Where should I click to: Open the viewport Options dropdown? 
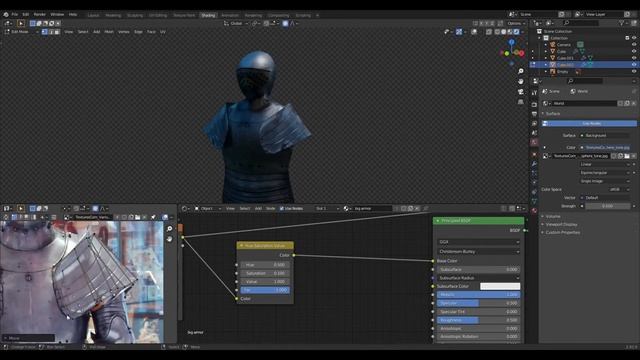516,24
